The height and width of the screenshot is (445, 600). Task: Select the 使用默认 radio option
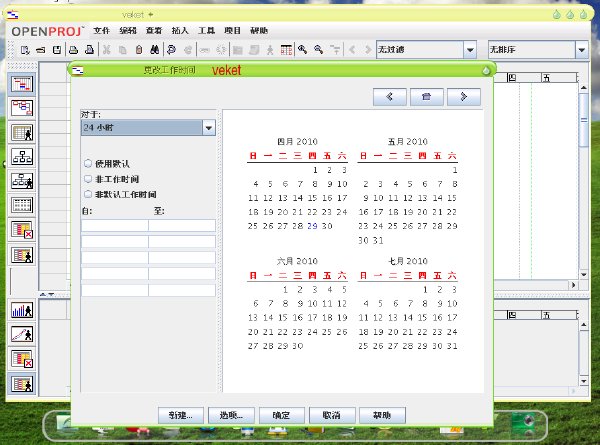click(88, 164)
